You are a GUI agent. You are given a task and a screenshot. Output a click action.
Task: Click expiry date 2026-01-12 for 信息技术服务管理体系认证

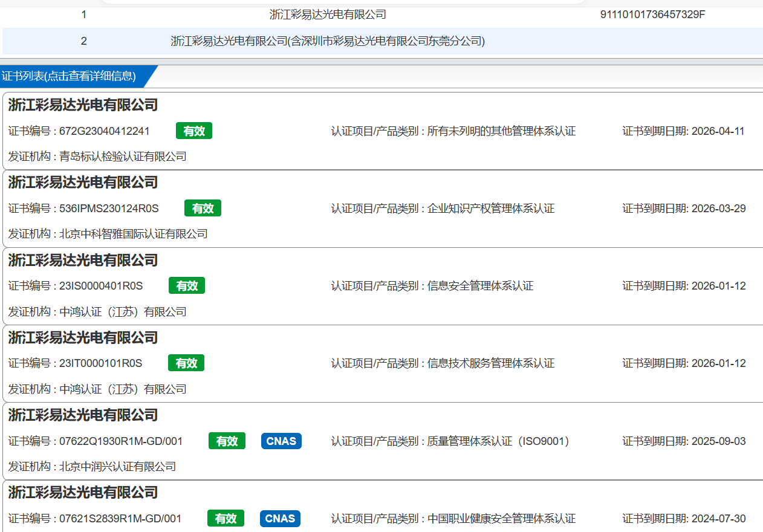coord(718,363)
